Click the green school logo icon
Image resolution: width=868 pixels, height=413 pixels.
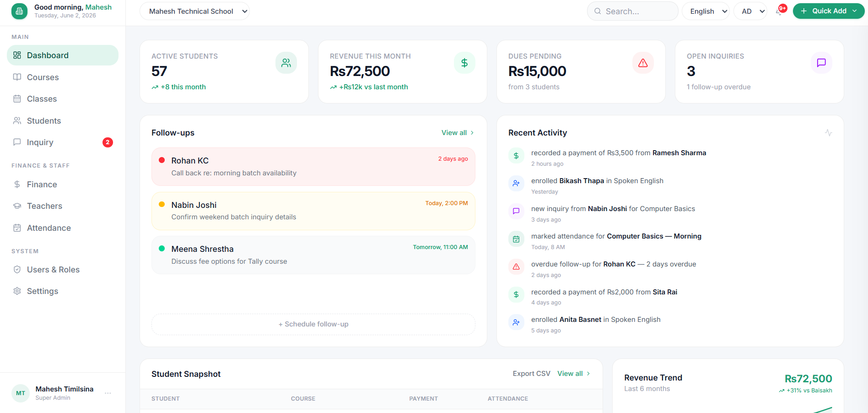pyautogui.click(x=19, y=11)
